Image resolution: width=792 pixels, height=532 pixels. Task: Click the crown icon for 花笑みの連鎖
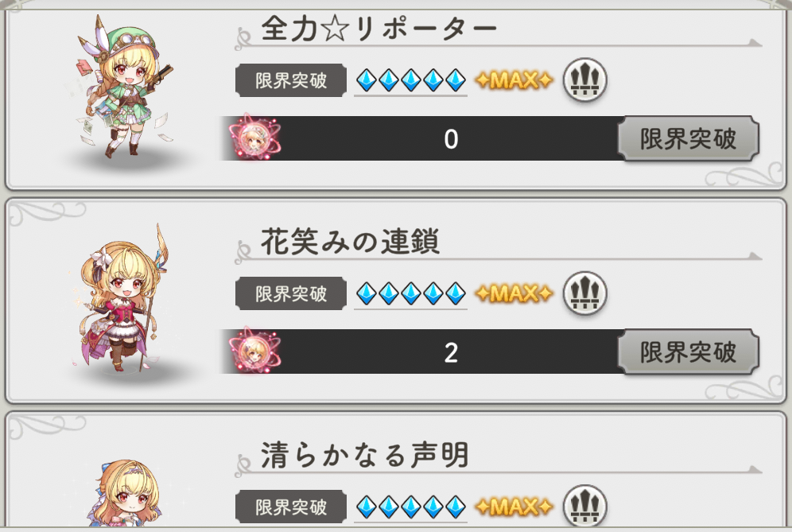point(585,293)
